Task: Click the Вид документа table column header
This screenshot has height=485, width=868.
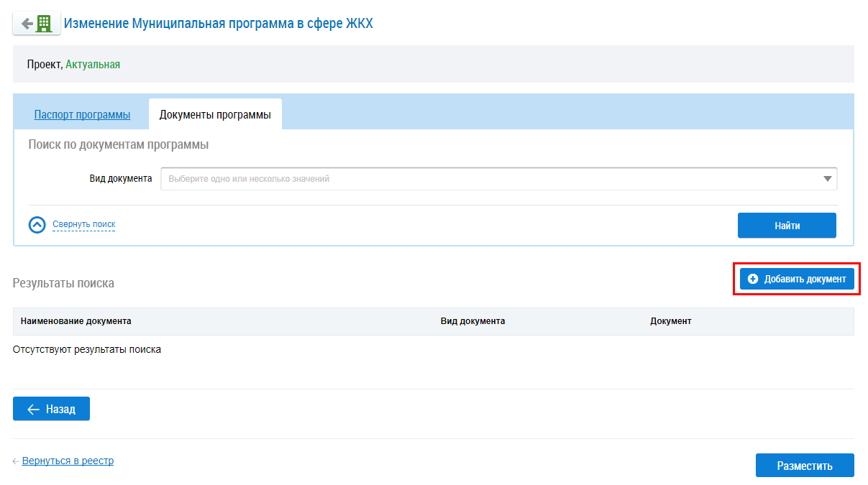Action: point(472,321)
